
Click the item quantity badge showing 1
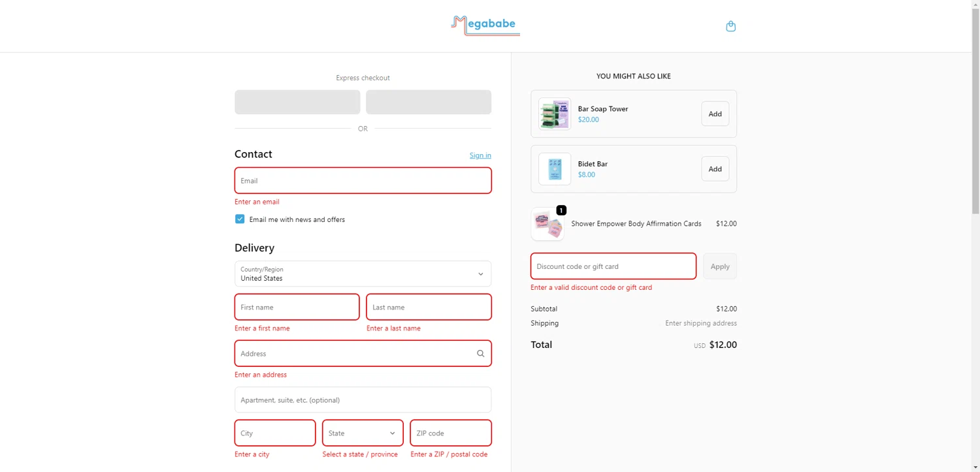561,210
